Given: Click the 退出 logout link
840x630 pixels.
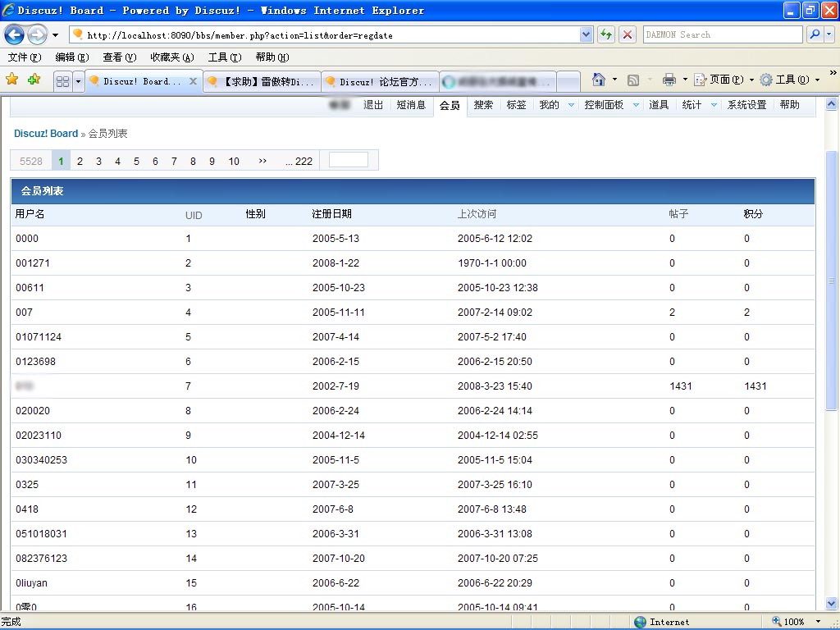Looking at the screenshot, I should pyautogui.click(x=373, y=105).
